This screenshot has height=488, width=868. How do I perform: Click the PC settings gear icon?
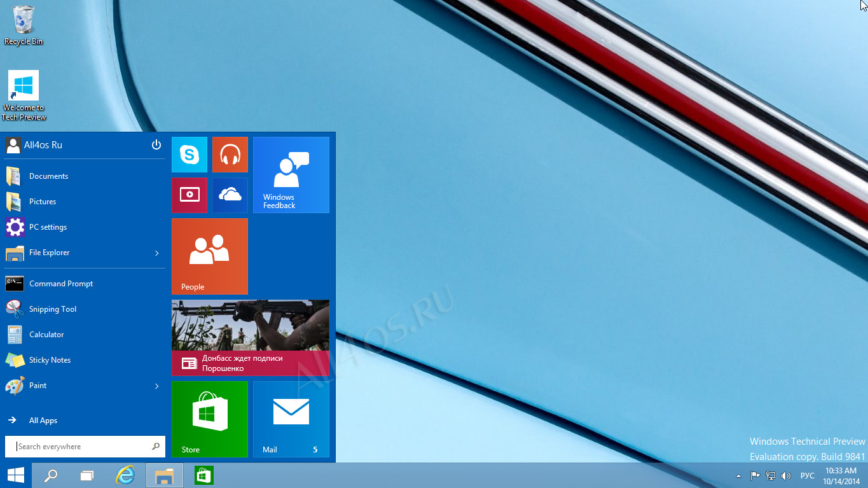pos(15,227)
